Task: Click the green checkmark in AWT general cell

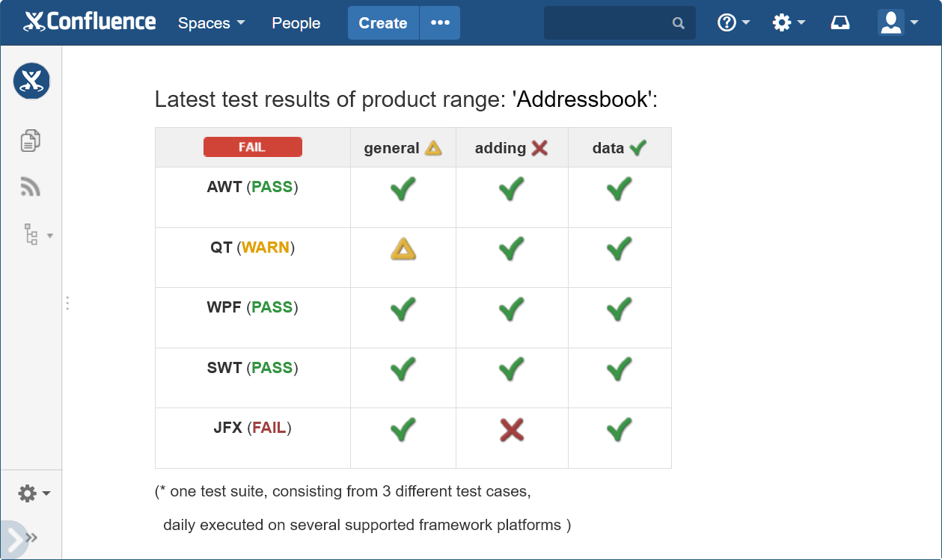Action: [x=403, y=189]
